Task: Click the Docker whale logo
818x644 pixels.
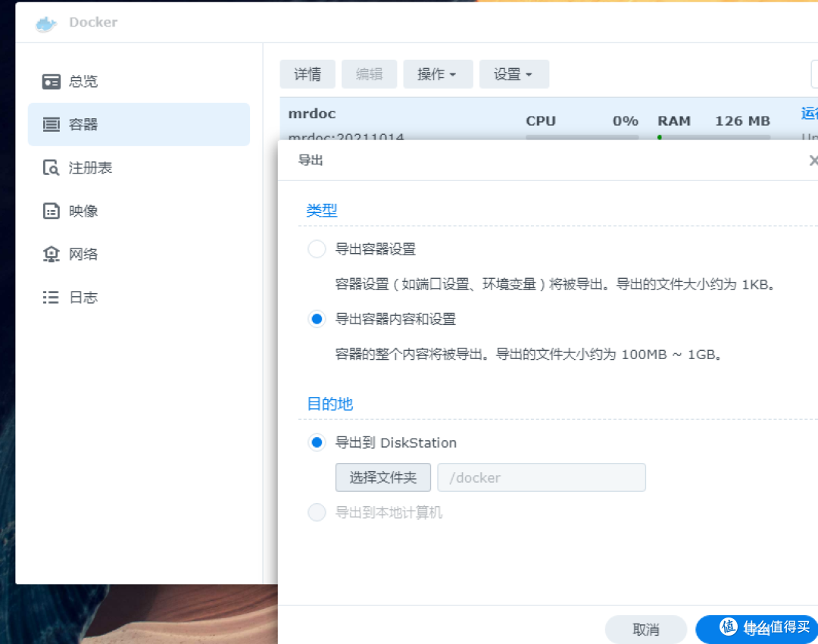Action: pyautogui.click(x=45, y=23)
